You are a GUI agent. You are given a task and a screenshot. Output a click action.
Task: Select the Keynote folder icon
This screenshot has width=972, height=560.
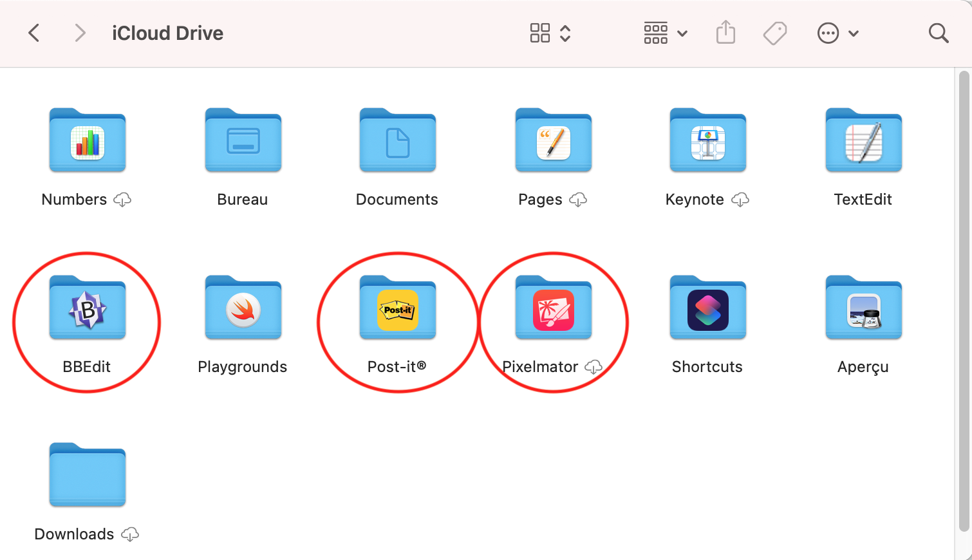708,140
